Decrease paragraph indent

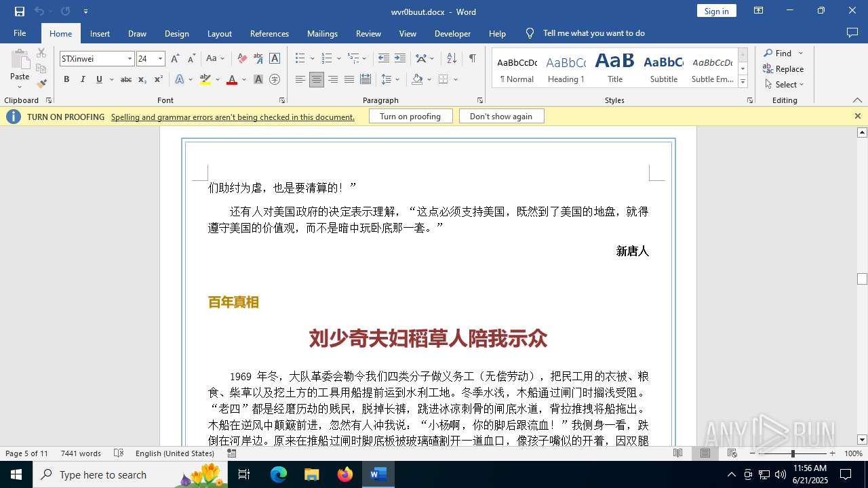tap(384, 59)
